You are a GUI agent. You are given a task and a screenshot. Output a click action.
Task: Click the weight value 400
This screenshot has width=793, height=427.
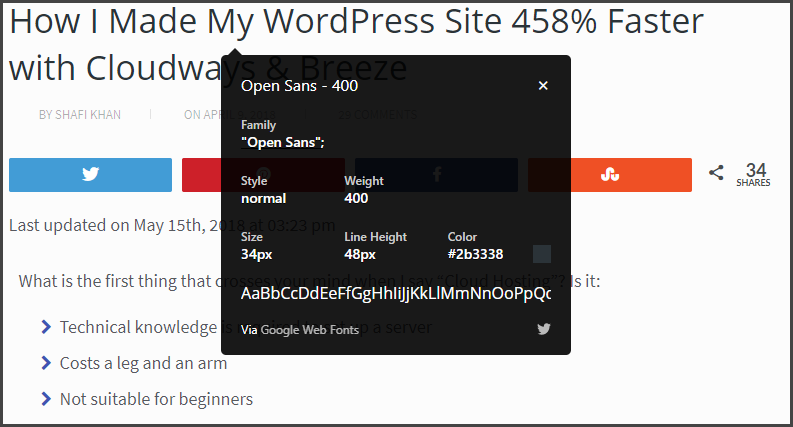(x=356, y=198)
